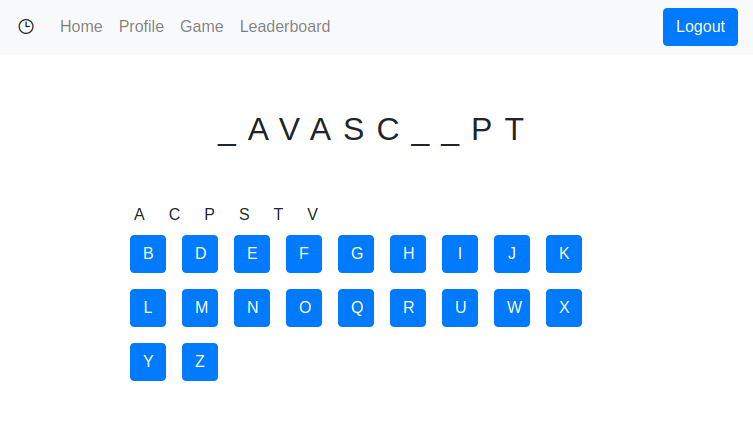Guess the letter R
Image resolution: width=753 pixels, height=444 pixels.
click(x=408, y=308)
